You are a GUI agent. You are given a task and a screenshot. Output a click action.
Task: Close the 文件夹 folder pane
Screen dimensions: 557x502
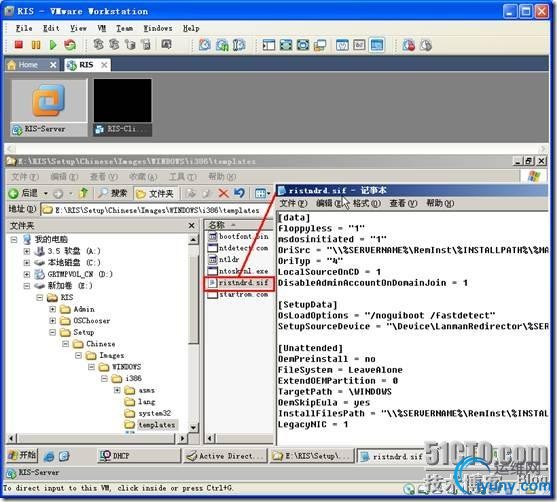coord(191,226)
